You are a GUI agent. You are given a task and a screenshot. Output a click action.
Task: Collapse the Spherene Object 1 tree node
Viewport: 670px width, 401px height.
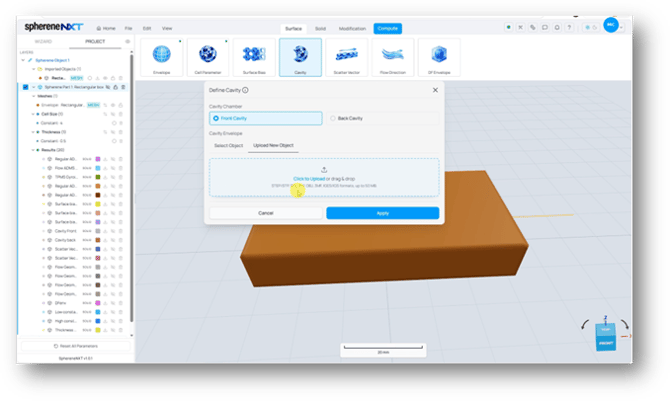[x=23, y=60]
